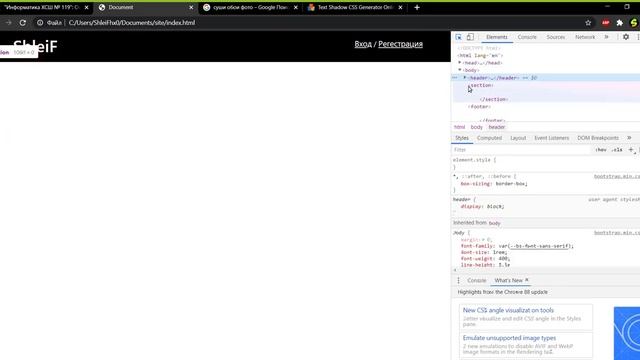This screenshot has width=640, height=360.
Task: Switch to Text Shadow CSS Generator tab
Action: [355, 7]
